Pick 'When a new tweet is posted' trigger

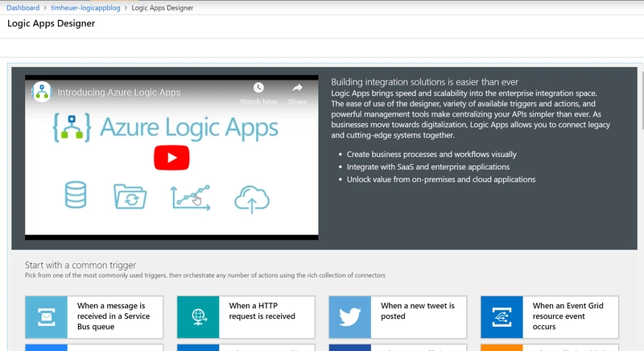417,312
